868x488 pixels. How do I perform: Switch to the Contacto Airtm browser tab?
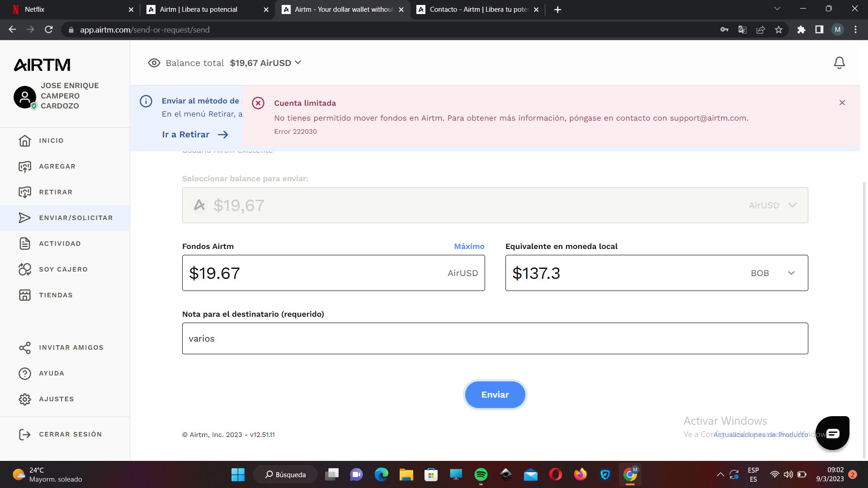point(478,9)
